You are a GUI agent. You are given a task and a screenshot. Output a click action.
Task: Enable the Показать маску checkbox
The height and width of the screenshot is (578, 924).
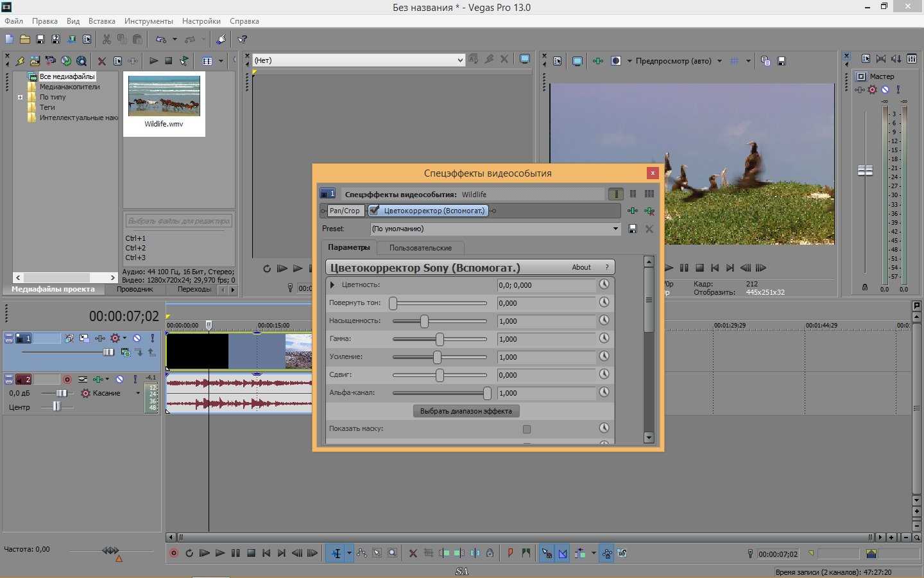[x=527, y=429]
